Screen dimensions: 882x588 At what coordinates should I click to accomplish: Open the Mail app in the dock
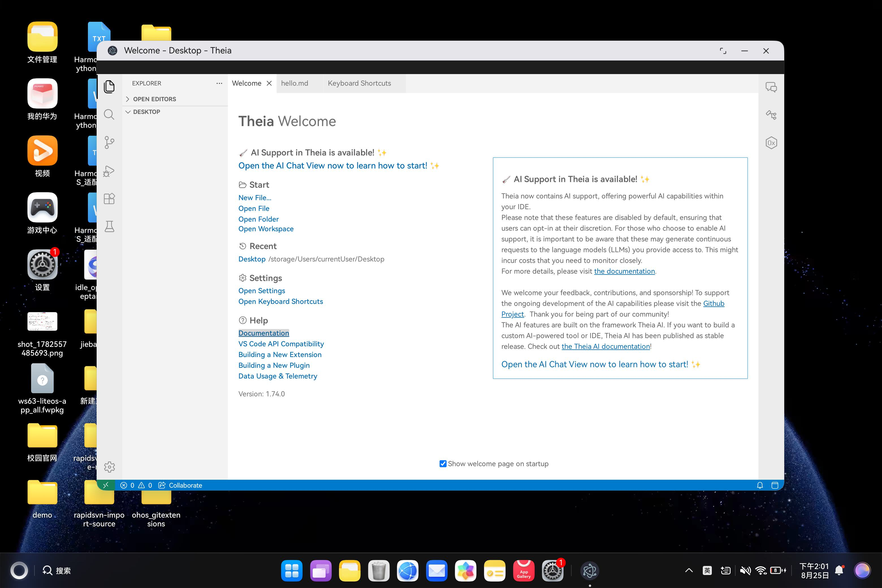coord(437,571)
